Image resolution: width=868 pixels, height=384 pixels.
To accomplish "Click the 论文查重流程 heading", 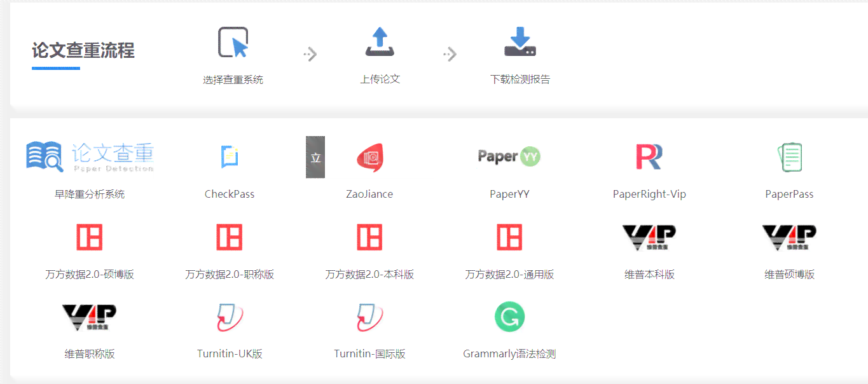I will tap(83, 50).
